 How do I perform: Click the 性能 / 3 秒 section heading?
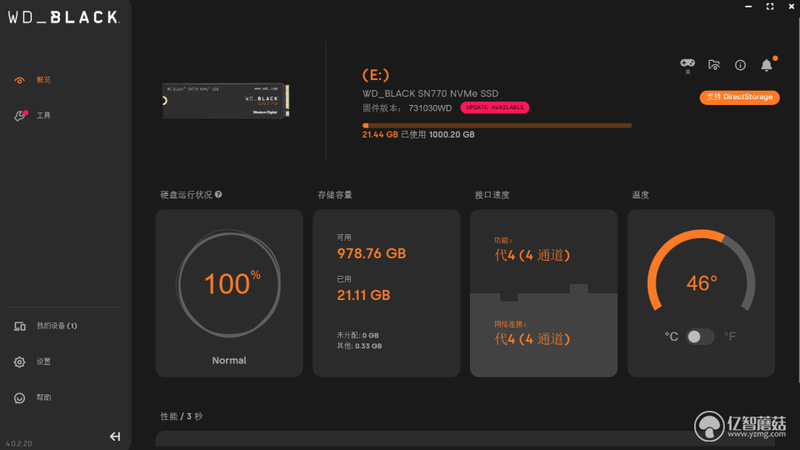[x=181, y=416]
